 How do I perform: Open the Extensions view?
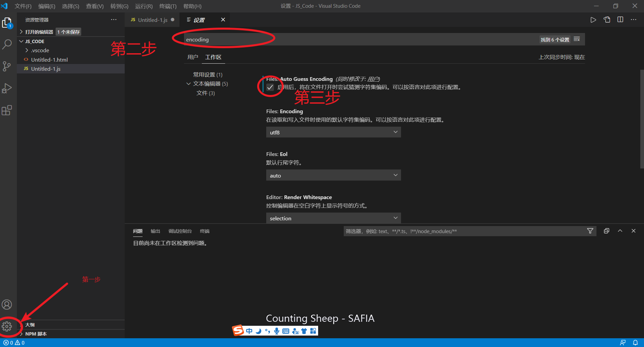click(7, 110)
